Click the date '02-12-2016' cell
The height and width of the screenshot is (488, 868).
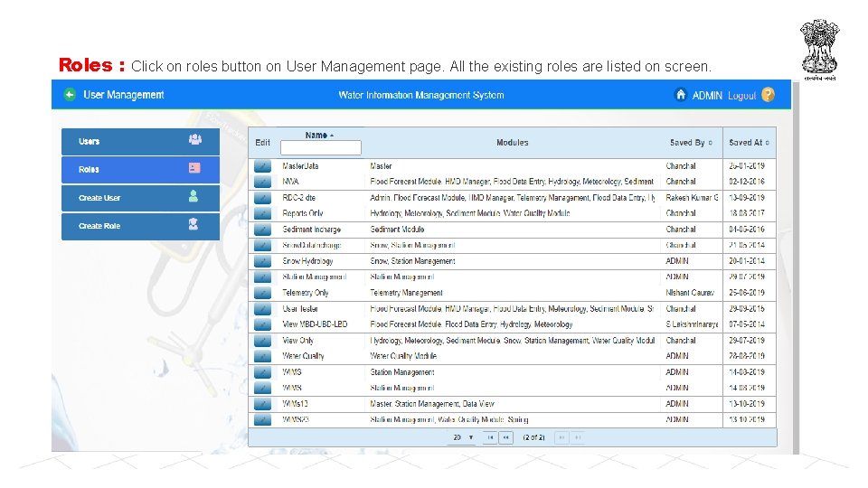click(x=747, y=182)
